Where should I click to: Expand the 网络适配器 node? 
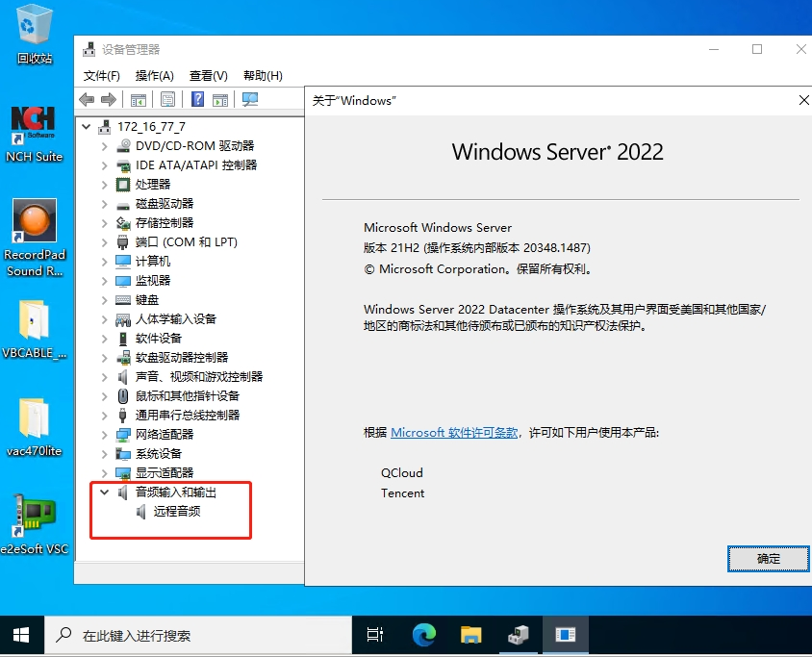105,435
